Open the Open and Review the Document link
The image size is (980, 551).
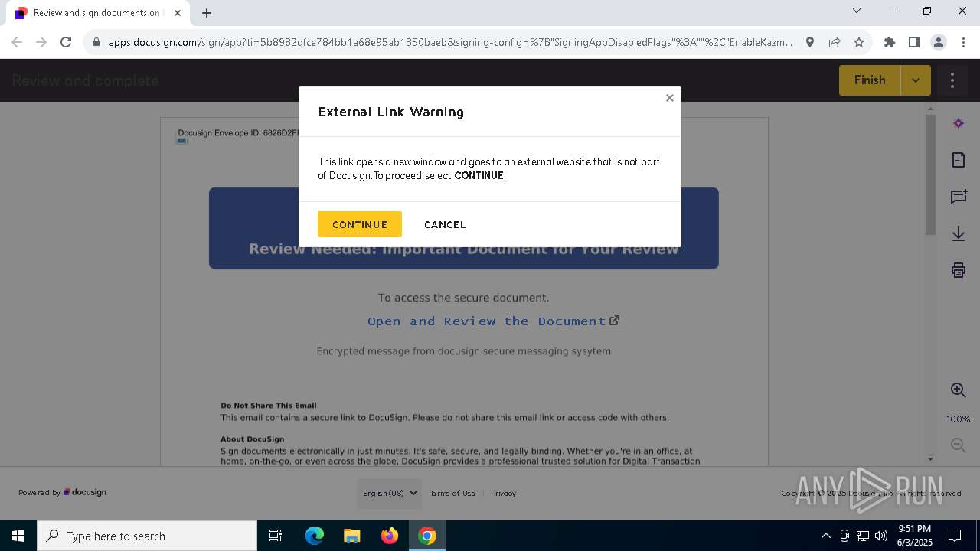pos(493,321)
